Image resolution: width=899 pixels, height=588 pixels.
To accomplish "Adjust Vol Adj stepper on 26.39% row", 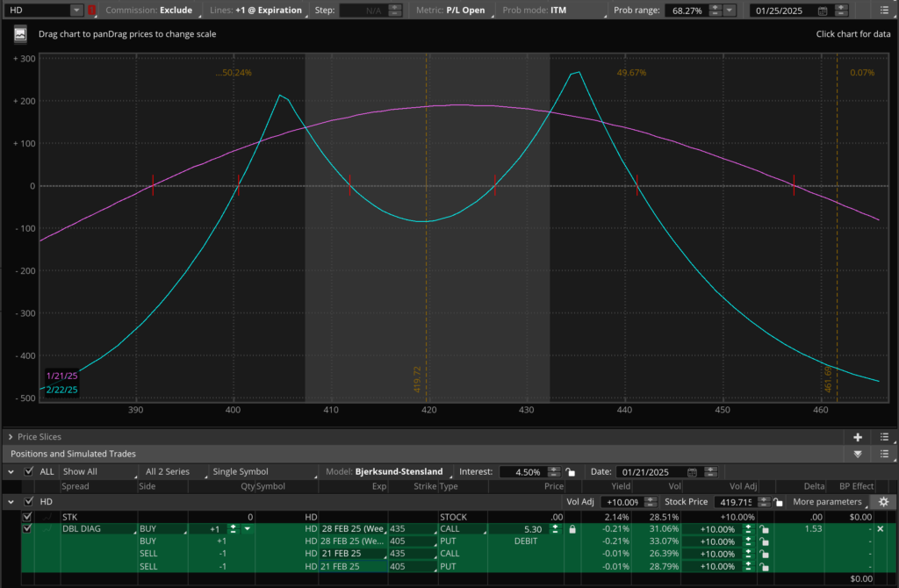I will 748,554.
